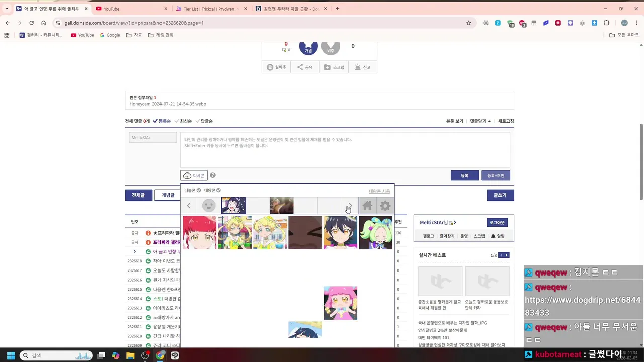Go to the browser home page
The image size is (644, 362).
[x=44, y=23]
